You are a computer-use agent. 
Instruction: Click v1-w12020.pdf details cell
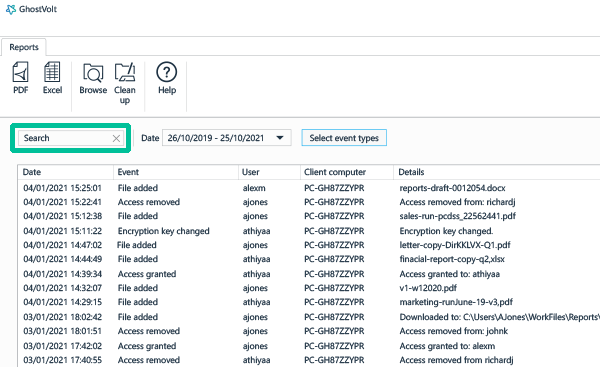pos(428,288)
